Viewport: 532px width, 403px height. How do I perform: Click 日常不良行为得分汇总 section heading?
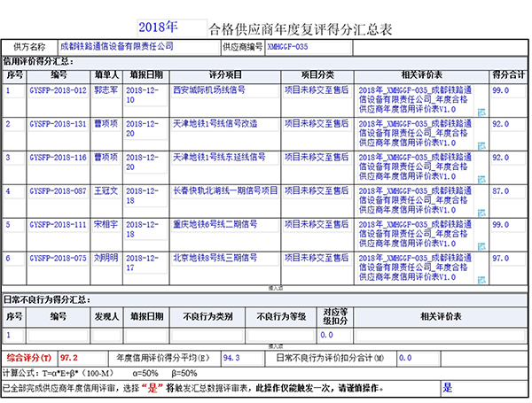(x=46, y=299)
